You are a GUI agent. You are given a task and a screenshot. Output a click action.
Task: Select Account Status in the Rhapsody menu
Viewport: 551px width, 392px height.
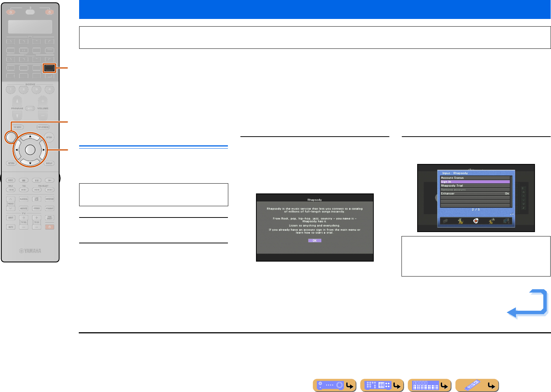coord(475,178)
